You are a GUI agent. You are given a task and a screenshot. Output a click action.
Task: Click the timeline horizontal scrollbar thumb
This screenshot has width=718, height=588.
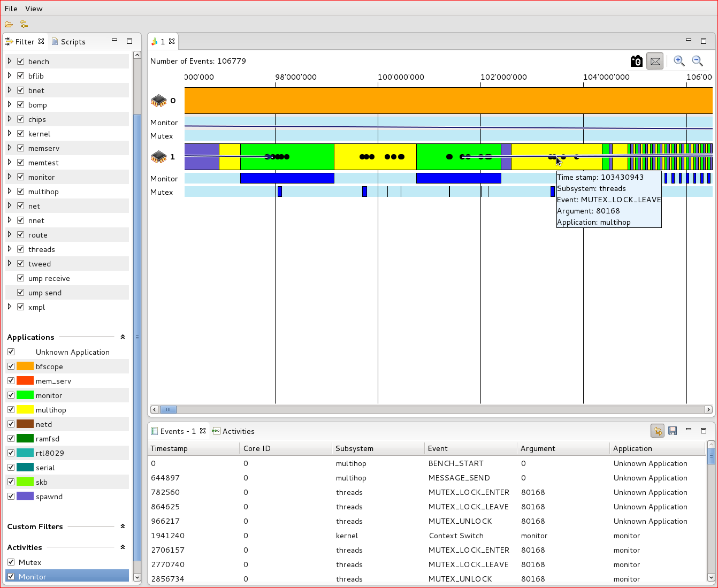pos(168,410)
